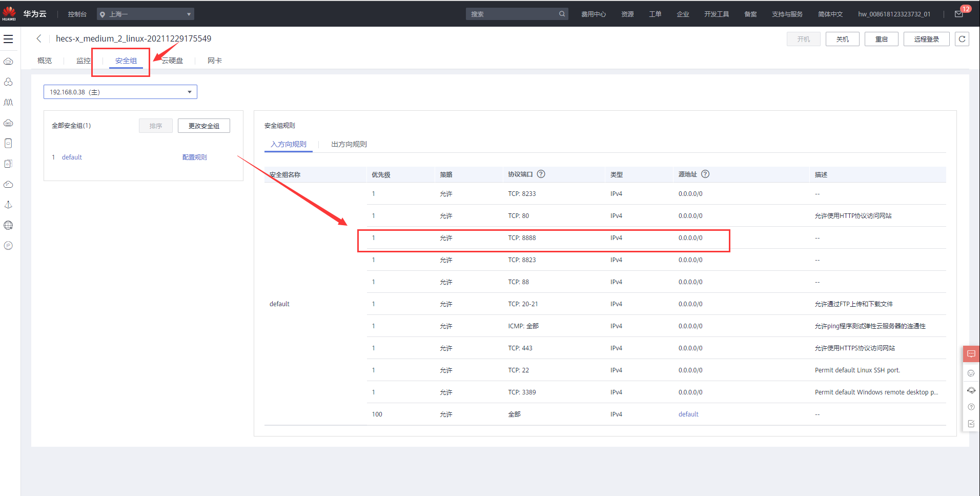Open the second sidebar icon (cluster)
The image size is (980, 496).
[8, 82]
